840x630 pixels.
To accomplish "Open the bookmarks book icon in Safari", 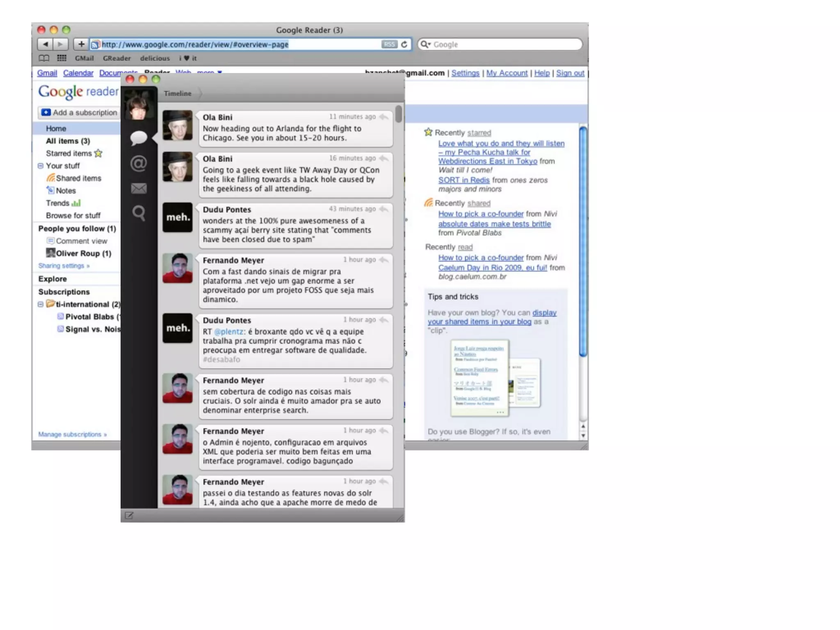I will [44, 58].
